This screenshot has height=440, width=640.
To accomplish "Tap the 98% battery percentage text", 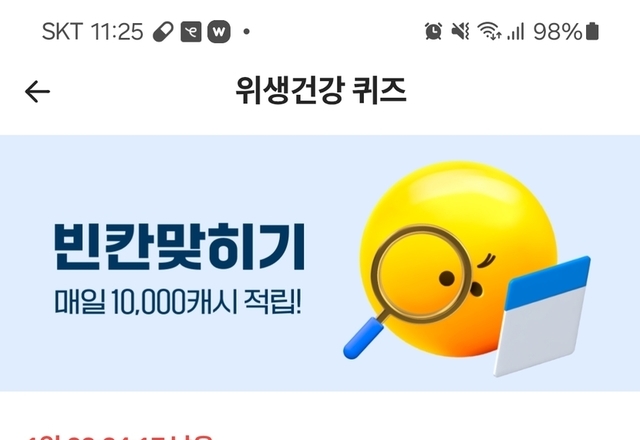I will [558, 31].
